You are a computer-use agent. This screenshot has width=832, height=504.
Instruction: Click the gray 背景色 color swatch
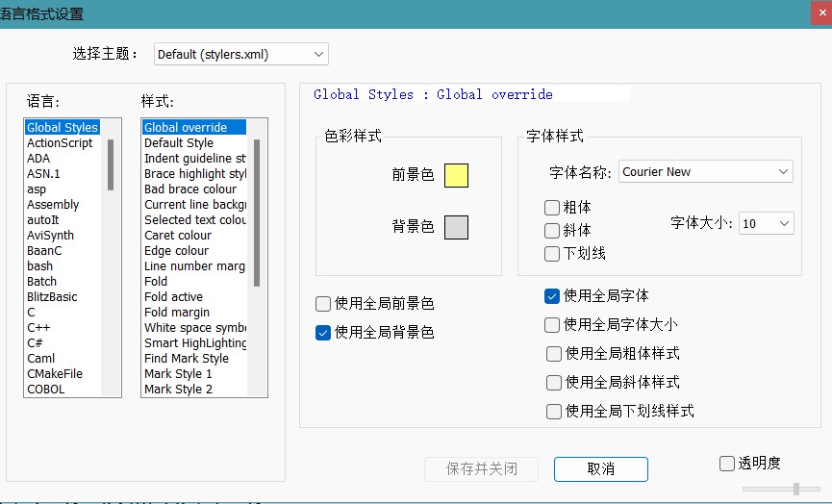click(456, 228)
